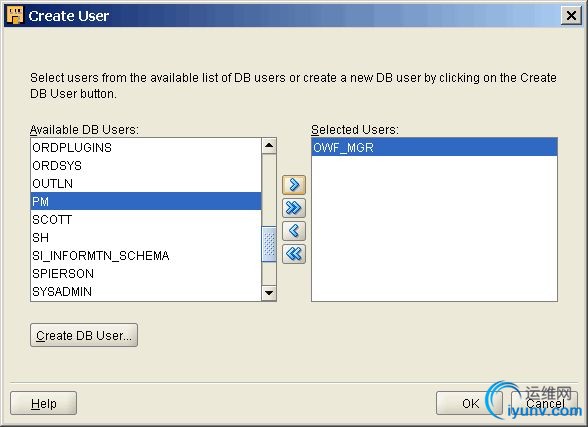Image resolution: width=588 pixels, height=427 pixels.
Task: Click scrollbar up arrow in Available DB Users
Action: click(269, 145)
